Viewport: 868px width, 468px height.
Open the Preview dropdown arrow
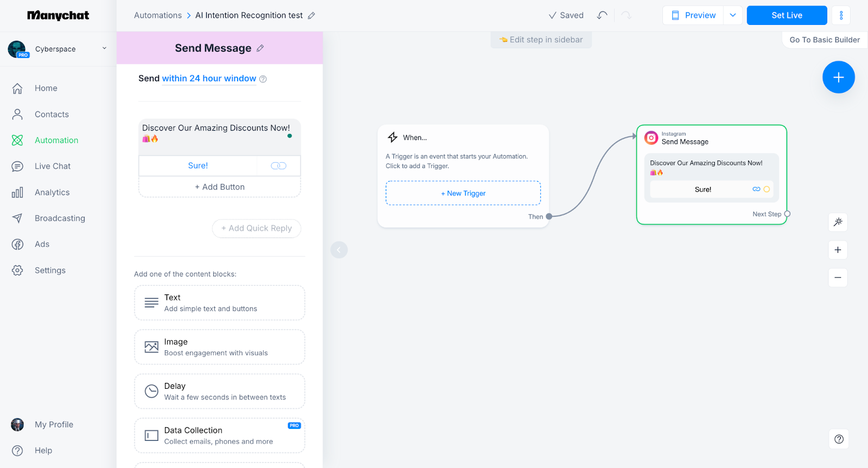(x=733, y=15)
